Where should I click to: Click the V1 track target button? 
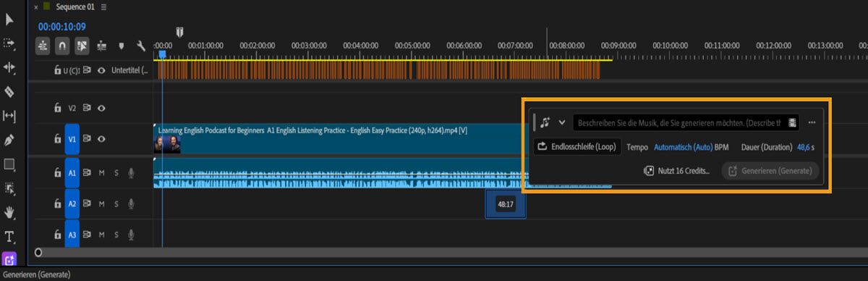click(72, 139)
